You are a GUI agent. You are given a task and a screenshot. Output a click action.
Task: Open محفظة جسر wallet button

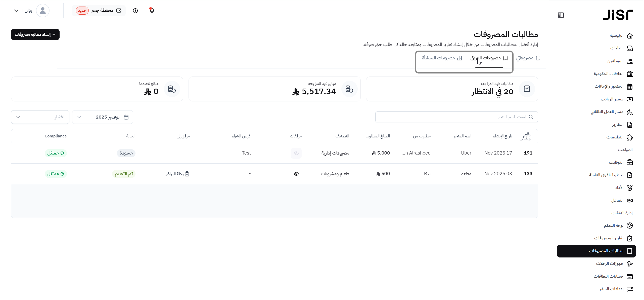point(99,11)
